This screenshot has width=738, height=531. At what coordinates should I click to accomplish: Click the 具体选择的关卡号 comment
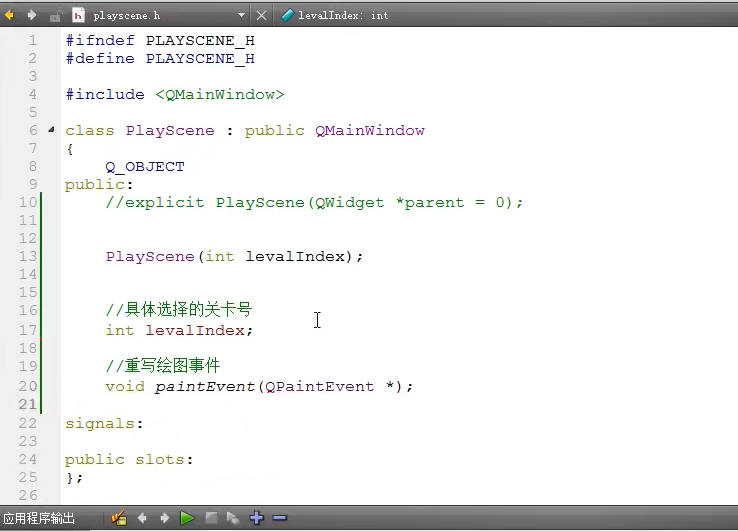coord(179,310)
